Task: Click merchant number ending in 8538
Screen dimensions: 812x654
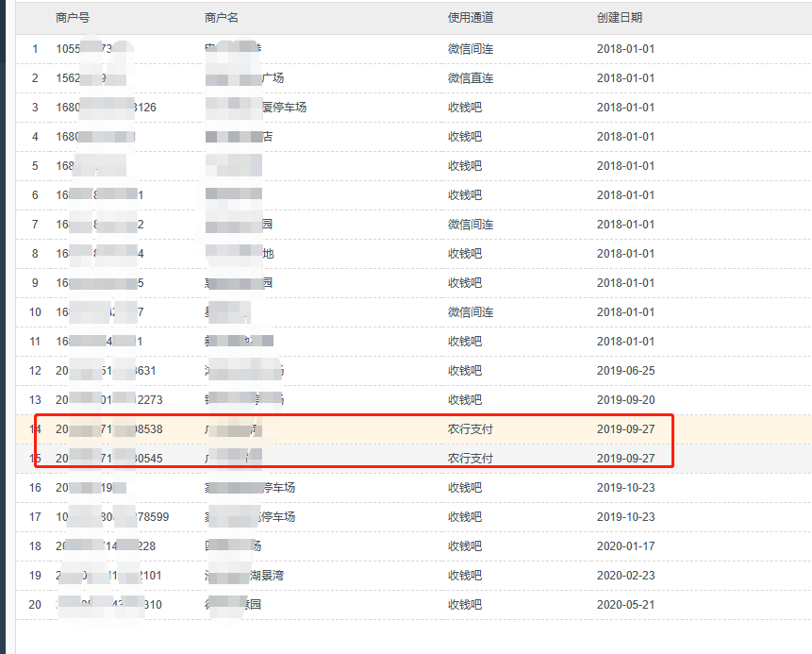Action: 108,429
